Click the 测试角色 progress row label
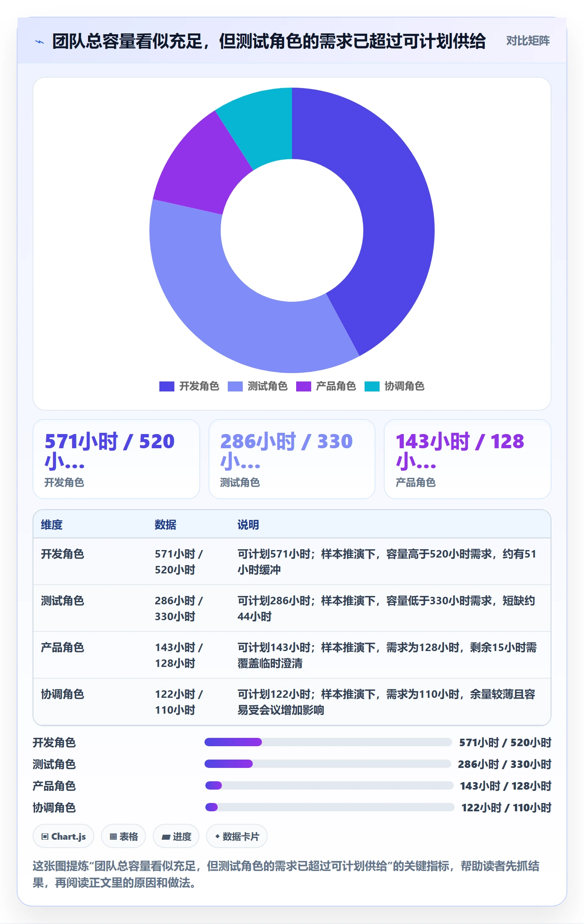This screenshot has width=584, height=924. (54, 764)
